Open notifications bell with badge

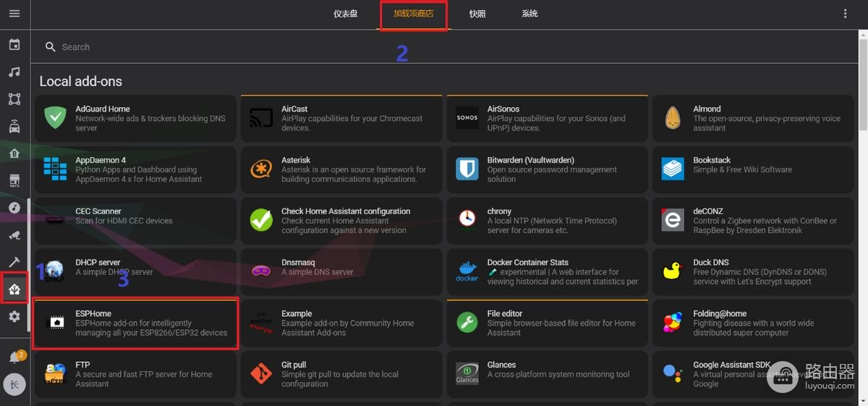coord(15,358)
